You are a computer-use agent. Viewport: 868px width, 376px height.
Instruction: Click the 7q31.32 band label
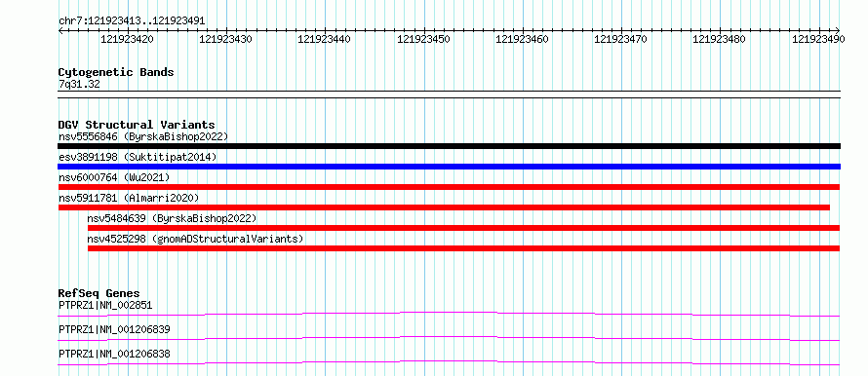[x=79, y=85]
